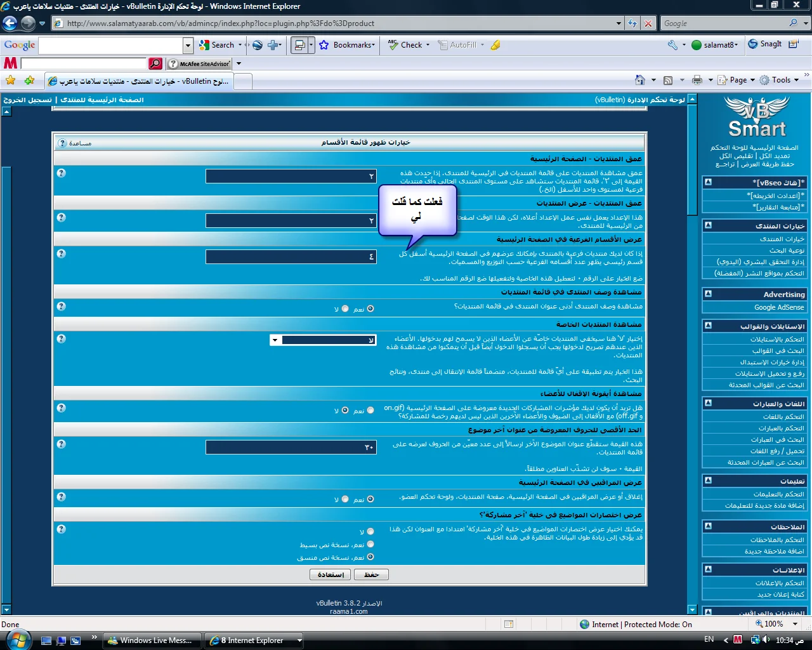Click the عرض الأقسام الفرعية number input field
Viewport: 812px width, 650px height.
click(x=291, y=256)
